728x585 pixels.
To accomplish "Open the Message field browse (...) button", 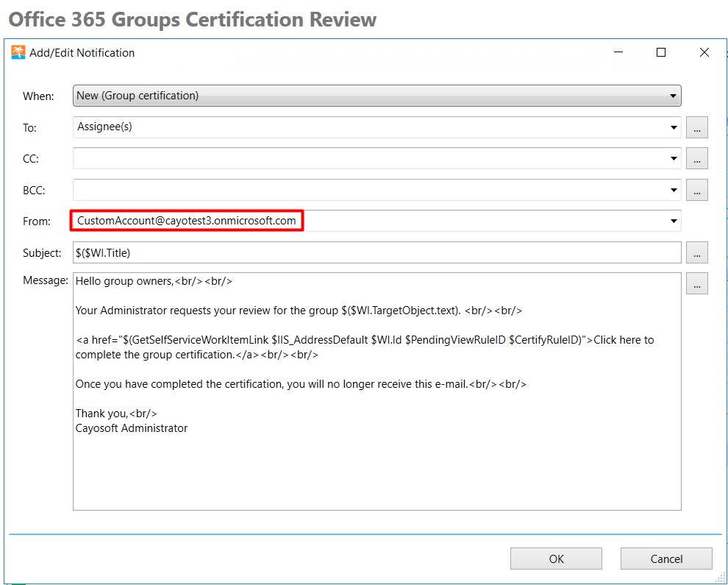I will tap(697, 283).
